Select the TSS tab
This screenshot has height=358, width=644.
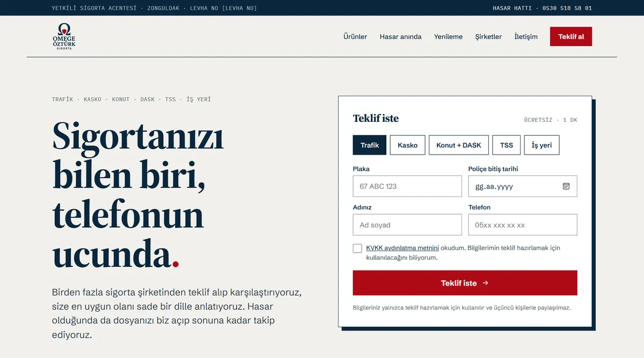click(507, 145)
